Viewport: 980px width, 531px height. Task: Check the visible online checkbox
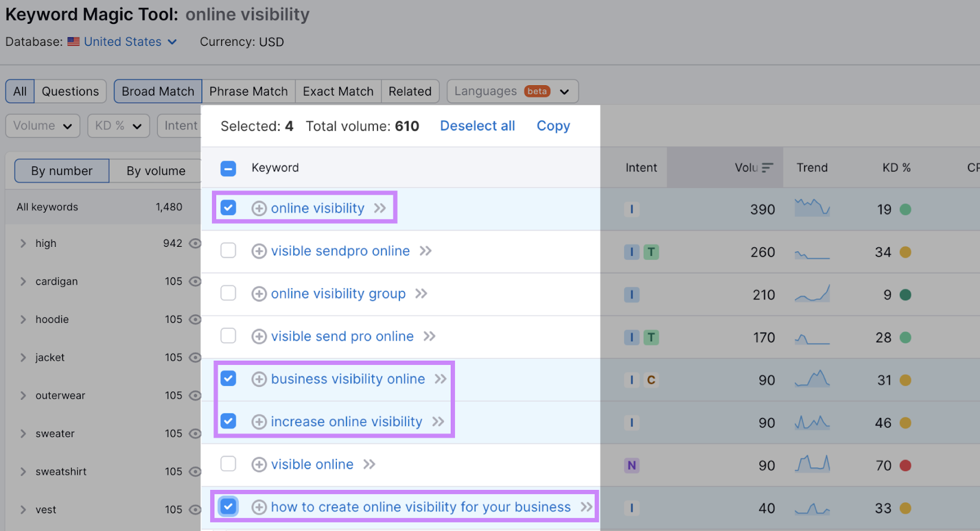click(x=228, y=464)
